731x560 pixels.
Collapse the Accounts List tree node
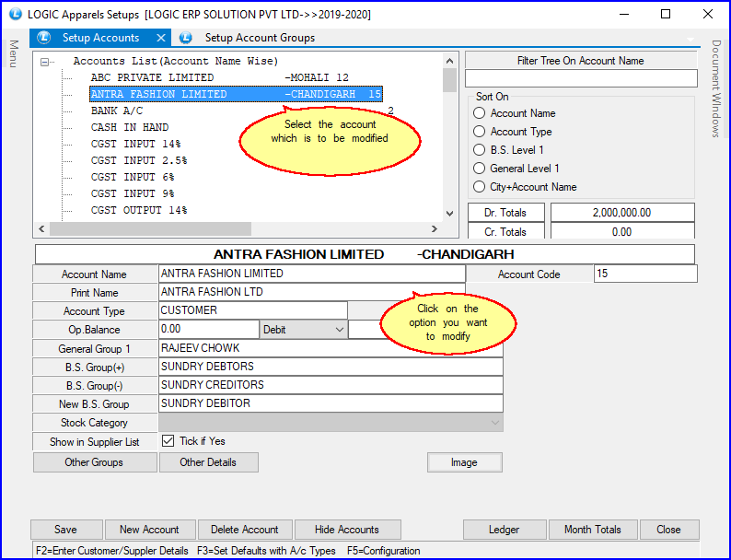(x=44, y=62)
